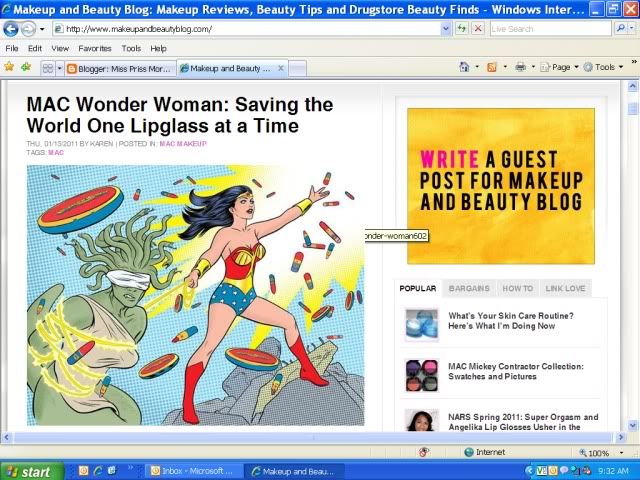This screenshot has height=480, width=640.
Task: Open the Help menu
Action: (158, 49)
